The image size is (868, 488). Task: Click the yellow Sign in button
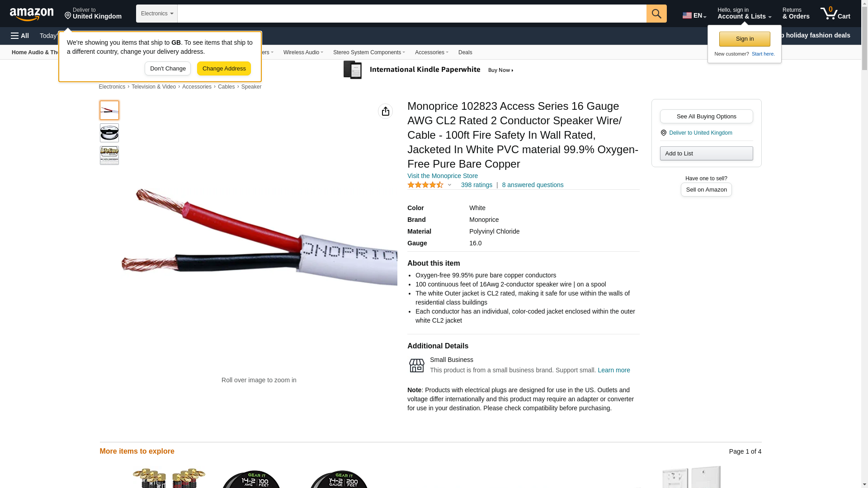pos(745,39)
